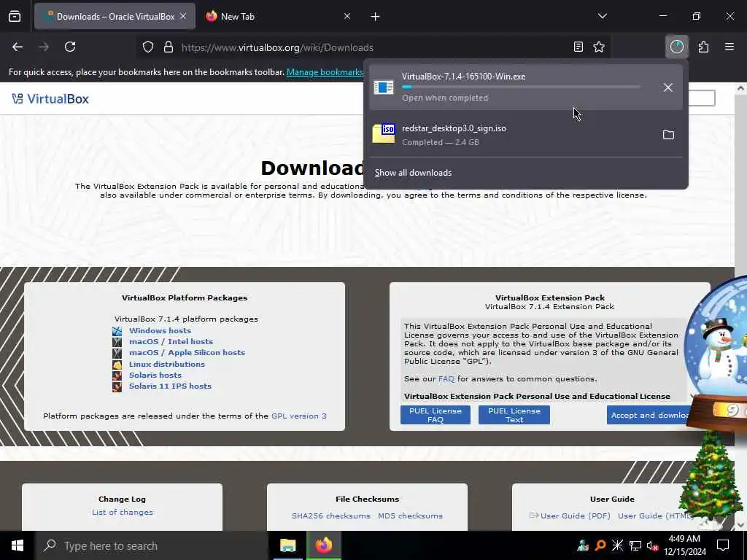Click the address bar URL field
The width and height of the screenshot is (747, 560).
pyautogui.click(x=371, y=47)
